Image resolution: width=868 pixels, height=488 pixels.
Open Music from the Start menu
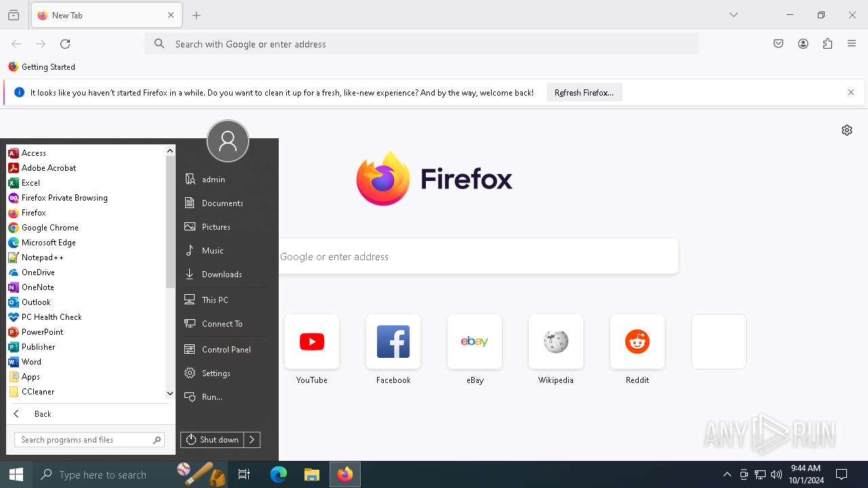point(226,251)
